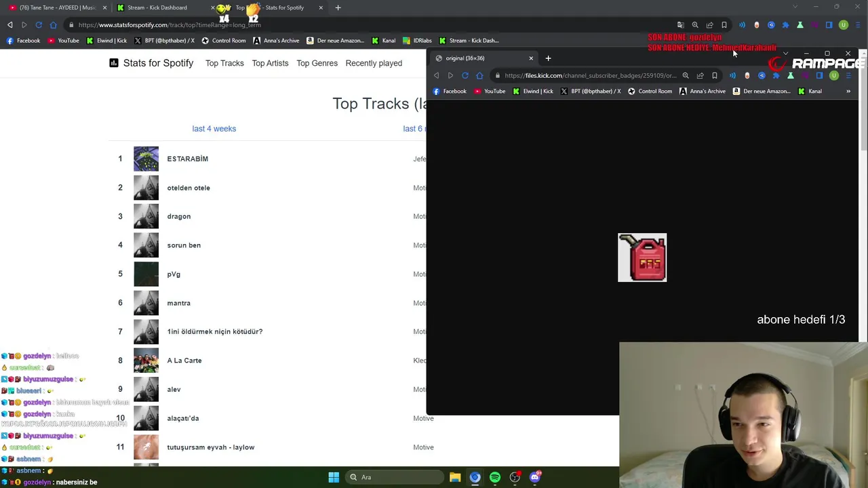The width and height of the screenshot is (868, 488).
Task: Click forward arrow in Stats for Spotify window
Action: 24,25
